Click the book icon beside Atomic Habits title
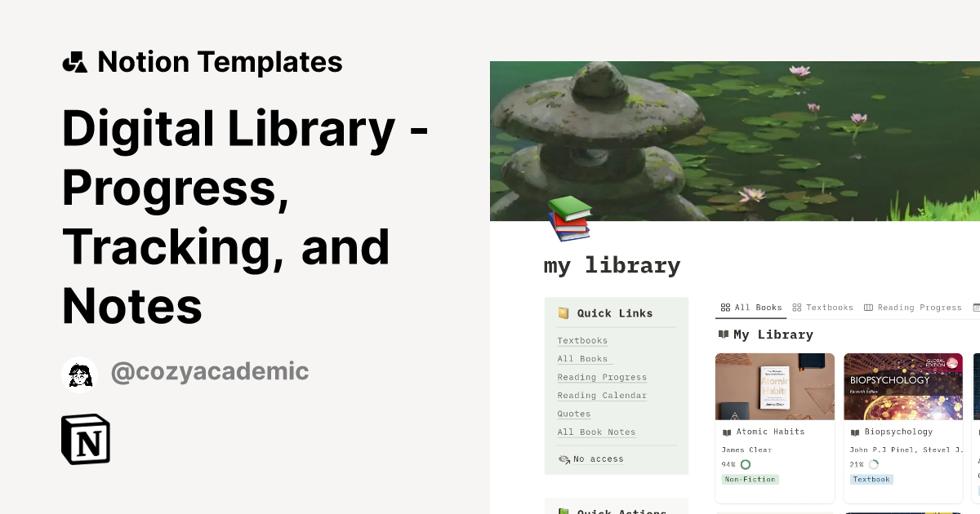This screenshot has height=514, width=980. pos(727,432)
